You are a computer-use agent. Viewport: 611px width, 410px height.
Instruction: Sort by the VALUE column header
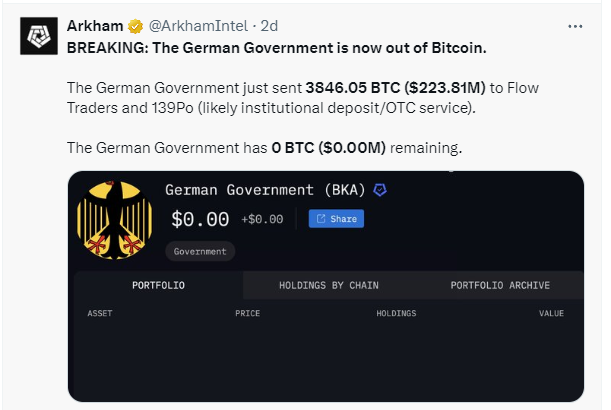pos(551,314)
